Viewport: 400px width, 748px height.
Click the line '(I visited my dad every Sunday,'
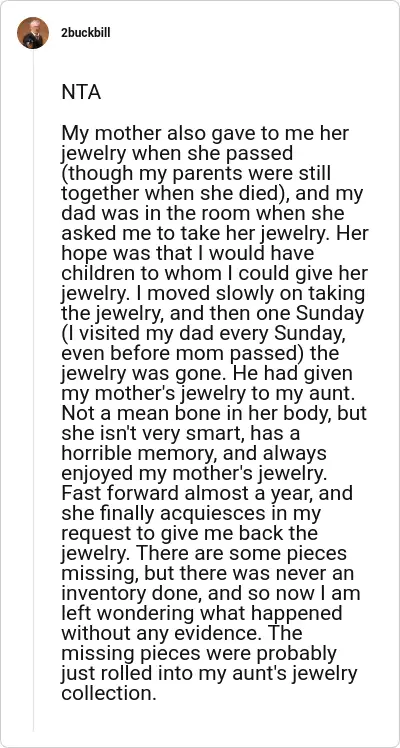pos(204,334)
